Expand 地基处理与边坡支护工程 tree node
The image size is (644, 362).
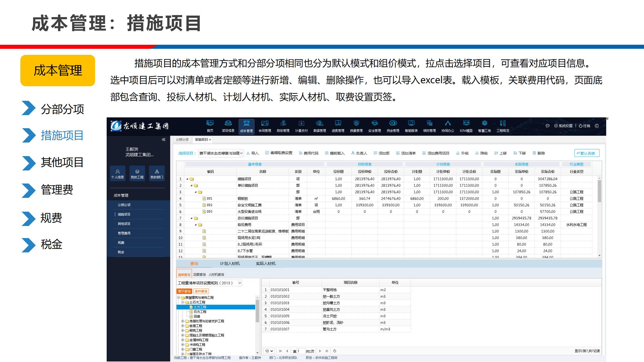[183, 321]
